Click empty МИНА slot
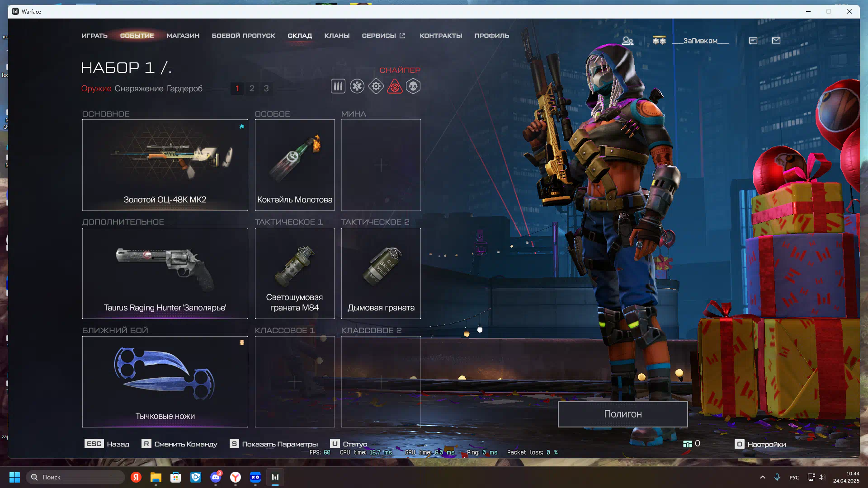The width and height of the screenshot is (868, 488). (x=381, y=165)
